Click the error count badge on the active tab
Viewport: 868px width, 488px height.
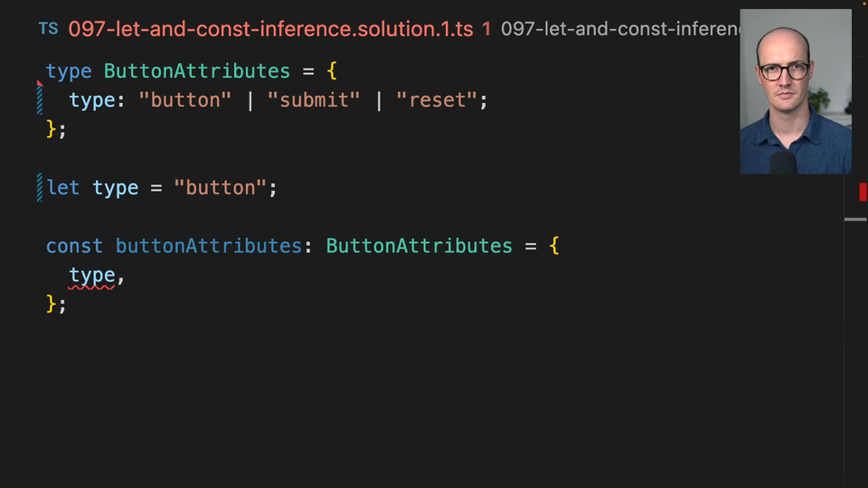click(x=486, y=29)
